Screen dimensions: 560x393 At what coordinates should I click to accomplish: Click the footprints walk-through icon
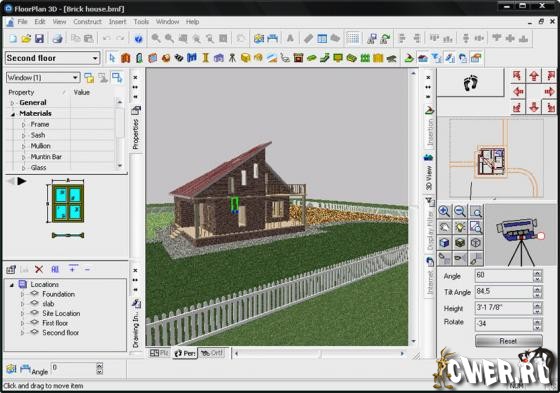click(471, 83)
